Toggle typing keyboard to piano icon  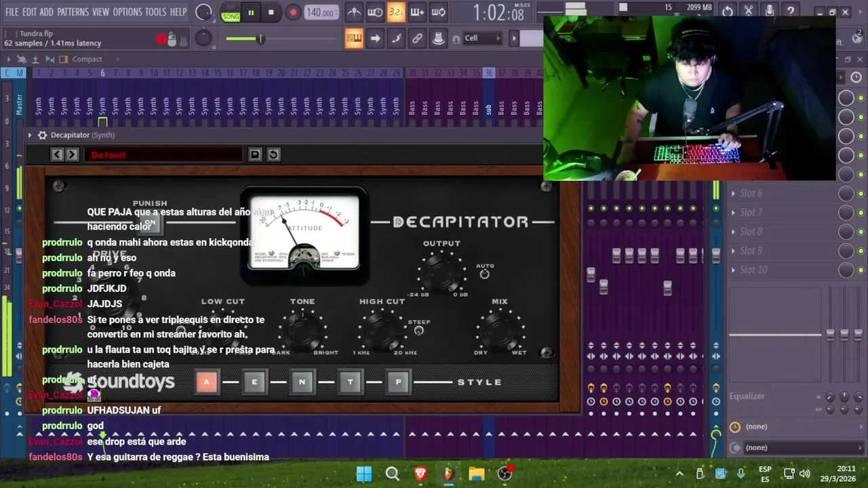pyautogui.click(x=354, y=39)
